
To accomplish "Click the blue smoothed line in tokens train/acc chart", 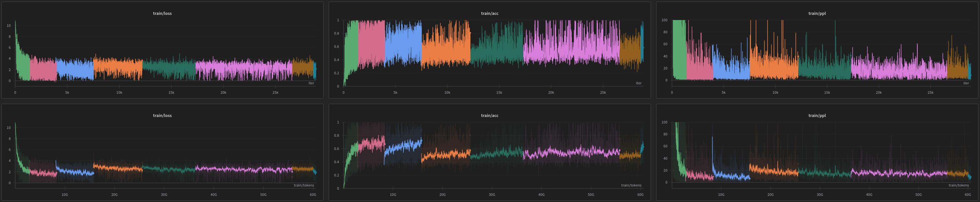I will point(403,146).
